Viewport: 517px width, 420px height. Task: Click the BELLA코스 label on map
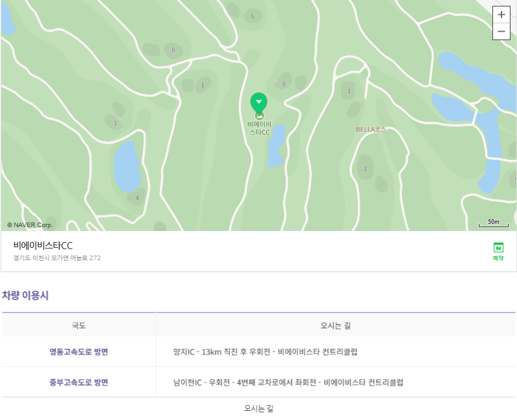tap(371, 129)
